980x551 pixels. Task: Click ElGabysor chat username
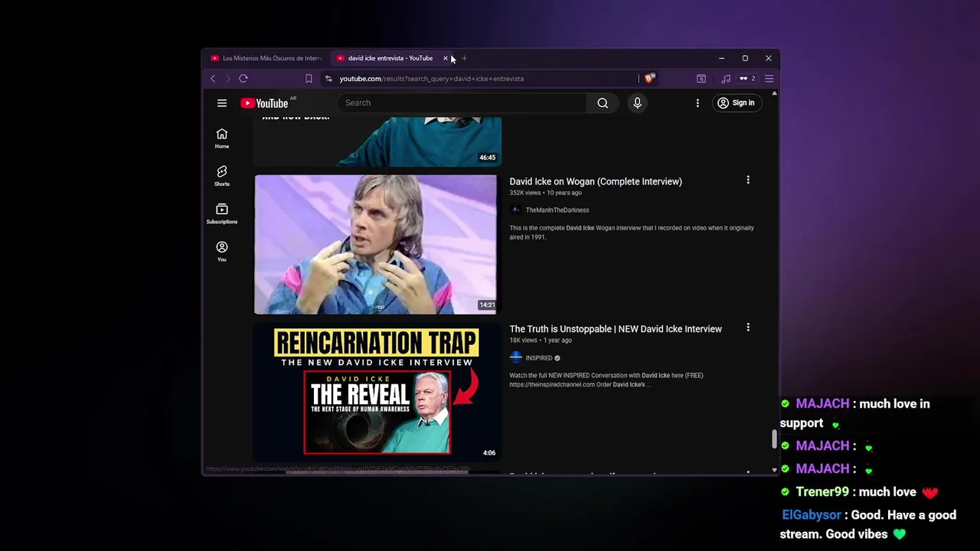[812, 515]
